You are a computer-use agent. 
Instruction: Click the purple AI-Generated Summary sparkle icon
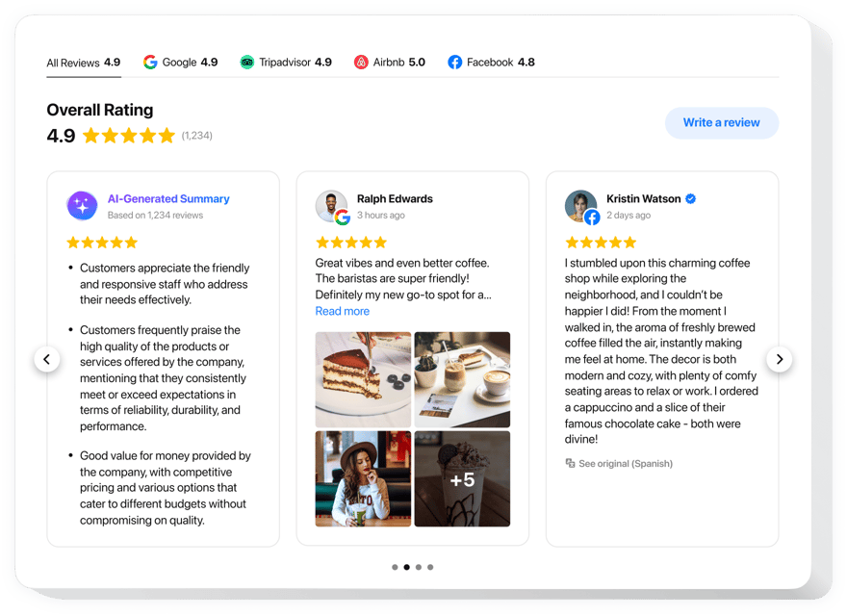tap(82, 206)
